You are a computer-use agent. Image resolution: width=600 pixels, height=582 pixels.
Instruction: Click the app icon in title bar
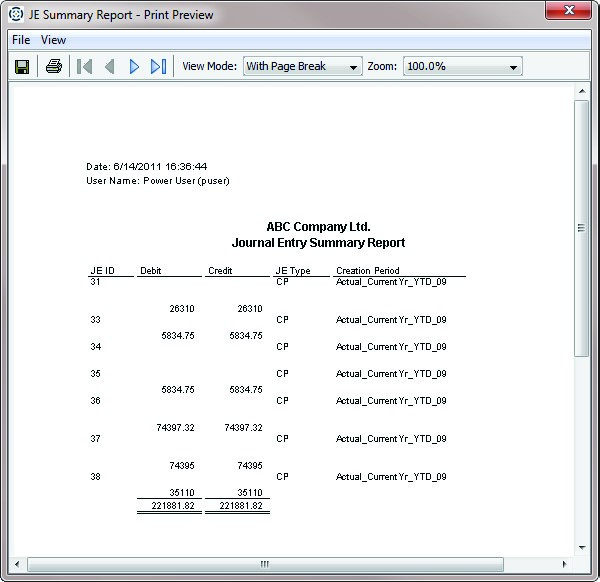(x=17, y=15)
